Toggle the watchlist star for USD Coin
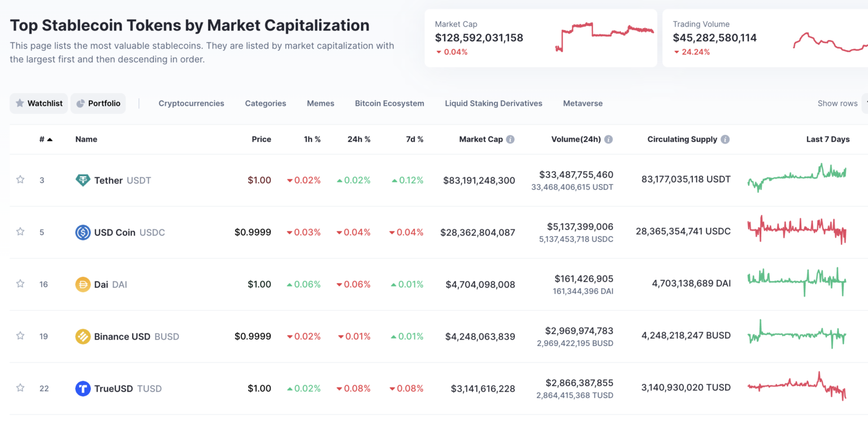The height and width of the screenshot is (421, 868). 20,232
